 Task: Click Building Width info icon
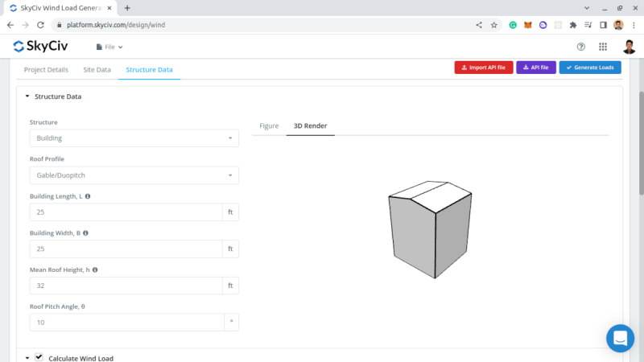click(x=85, y=233)
